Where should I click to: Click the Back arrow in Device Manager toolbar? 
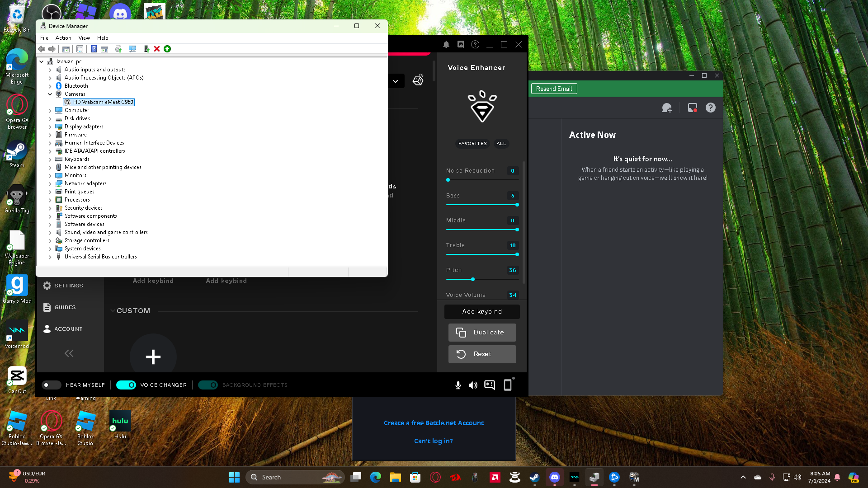pyautogui.click(x=42, y=49)
